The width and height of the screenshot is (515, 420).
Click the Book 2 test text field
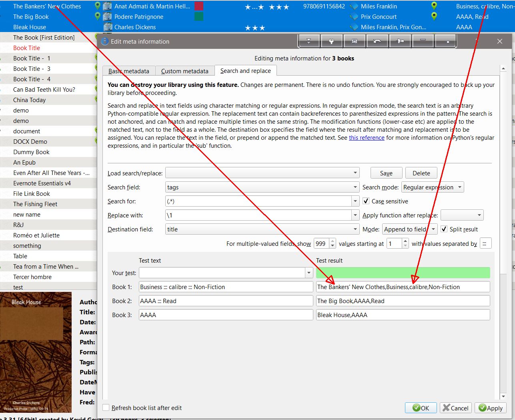226,301
